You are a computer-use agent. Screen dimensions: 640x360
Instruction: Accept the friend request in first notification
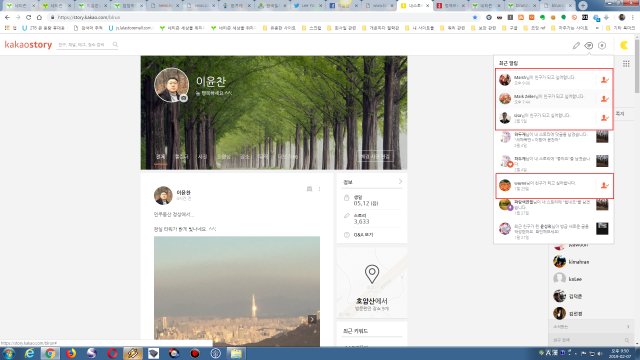pyautogui.click(x=604, y=80)
